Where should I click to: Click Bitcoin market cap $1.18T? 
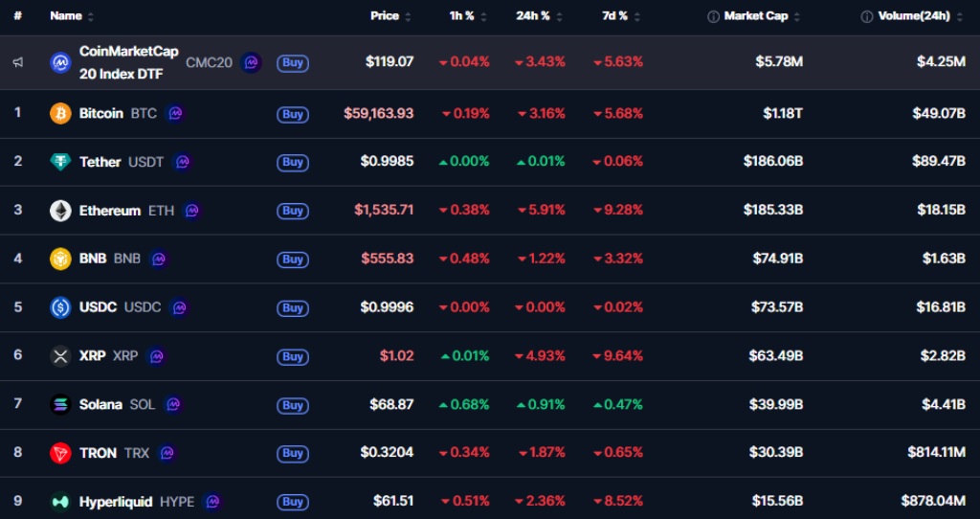783,114
